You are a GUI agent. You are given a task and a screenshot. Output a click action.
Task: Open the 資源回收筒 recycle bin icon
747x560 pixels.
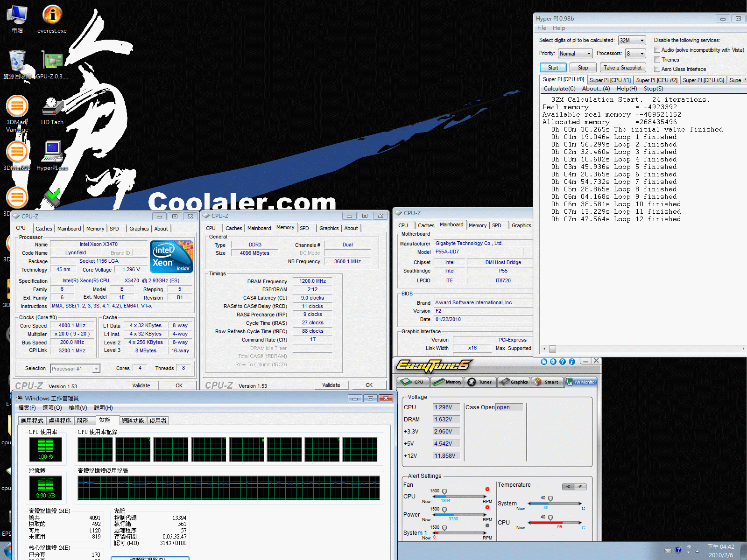pos(17,64)
